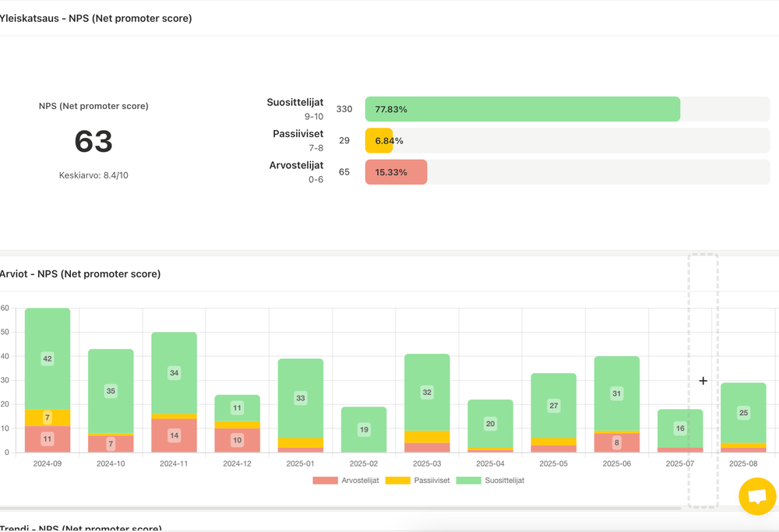Screen dimensions: 779x532
Task: Click the Yleiskatsaus - NPS section heading
Action: coord(95,18)
